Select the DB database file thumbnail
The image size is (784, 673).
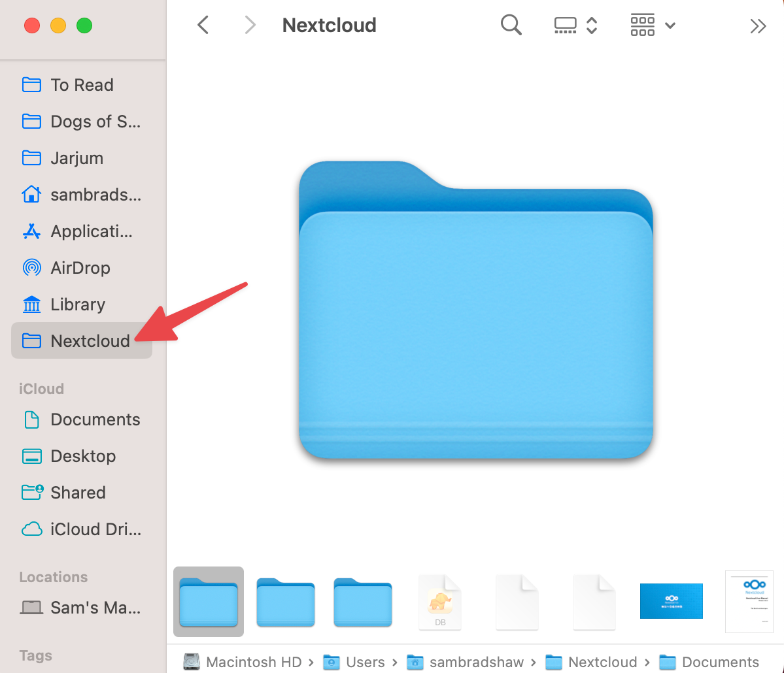click(439, 601)
